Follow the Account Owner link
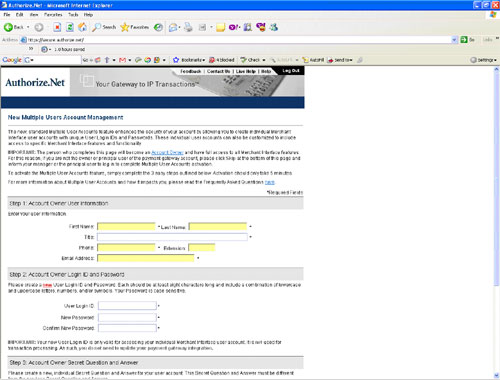Image resolution: width=500 pixels, height=380 pixels. 167,153
